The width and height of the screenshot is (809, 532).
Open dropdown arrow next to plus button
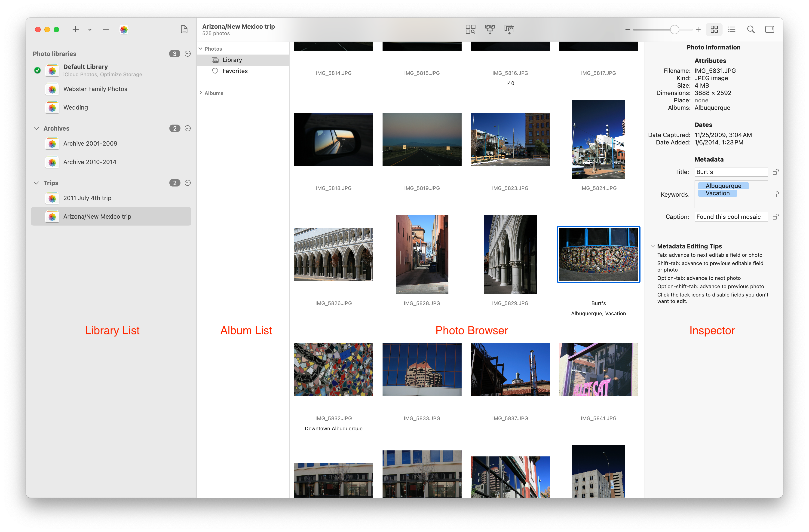point(90,30)
